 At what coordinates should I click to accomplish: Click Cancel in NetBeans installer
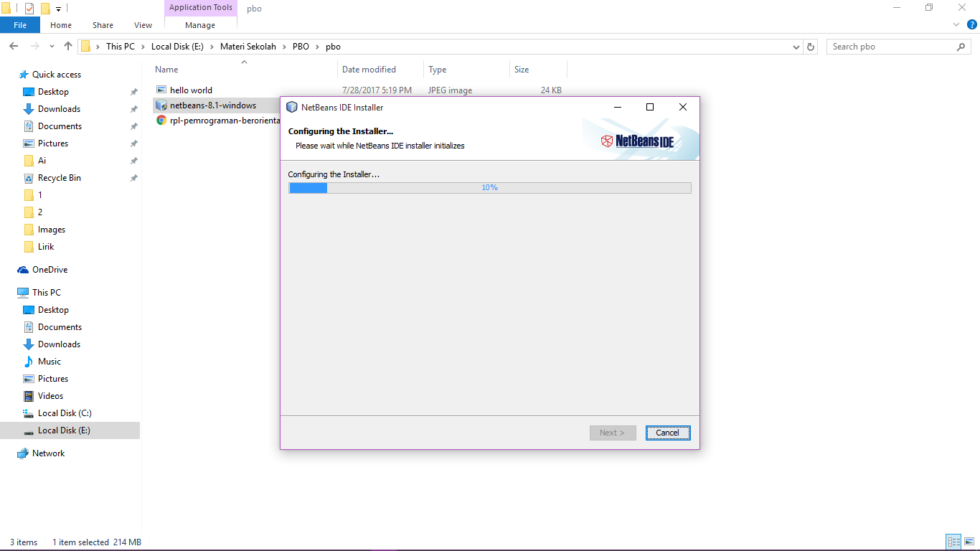click(x=668, y=433)
